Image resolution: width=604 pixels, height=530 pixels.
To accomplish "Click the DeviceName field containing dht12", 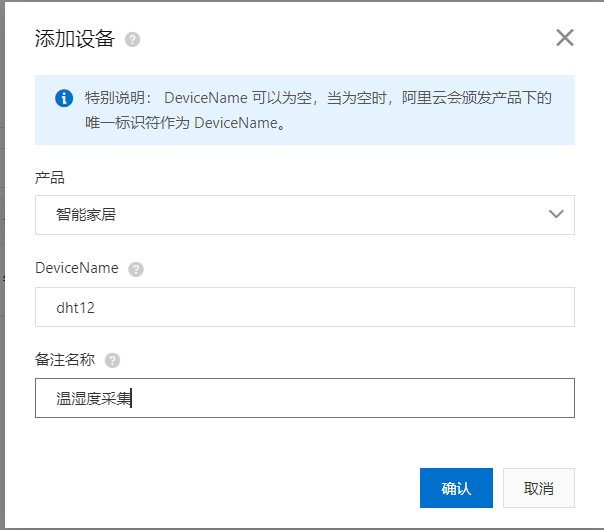I will point(305,307).
